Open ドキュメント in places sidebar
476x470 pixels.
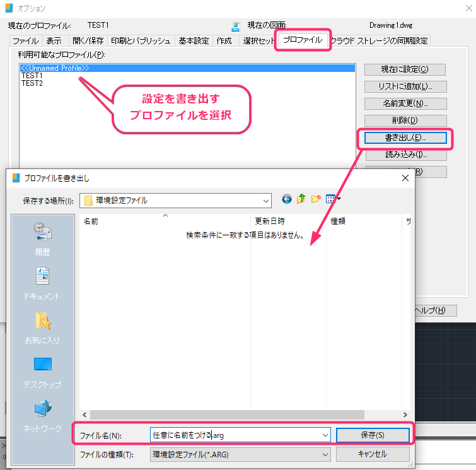(42, 283)
